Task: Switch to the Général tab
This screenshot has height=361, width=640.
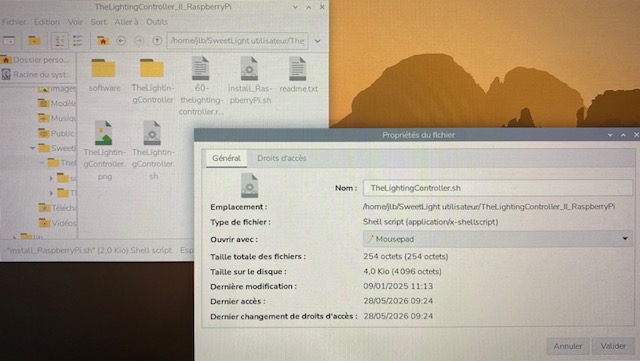Action: [227, 158]
